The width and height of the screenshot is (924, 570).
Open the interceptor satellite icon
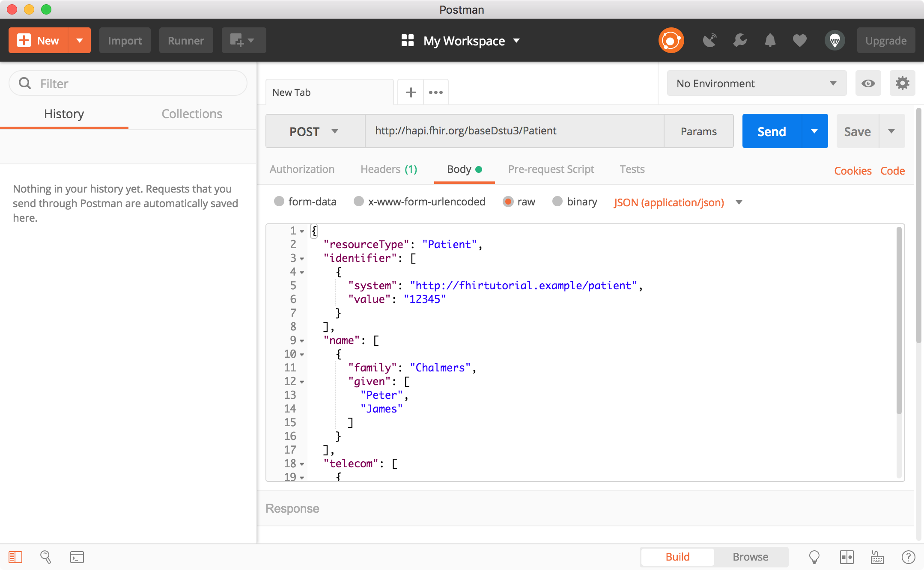pos(709,41)
